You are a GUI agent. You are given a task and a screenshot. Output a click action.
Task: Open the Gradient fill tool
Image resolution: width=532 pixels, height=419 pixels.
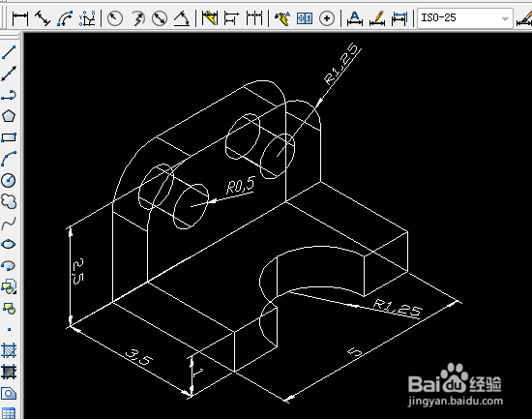pos(9,373)
